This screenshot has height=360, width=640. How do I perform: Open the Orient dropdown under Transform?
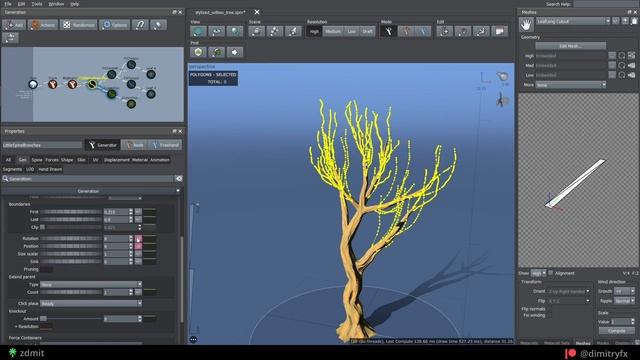pyautogui.click(x=569, y=291)
